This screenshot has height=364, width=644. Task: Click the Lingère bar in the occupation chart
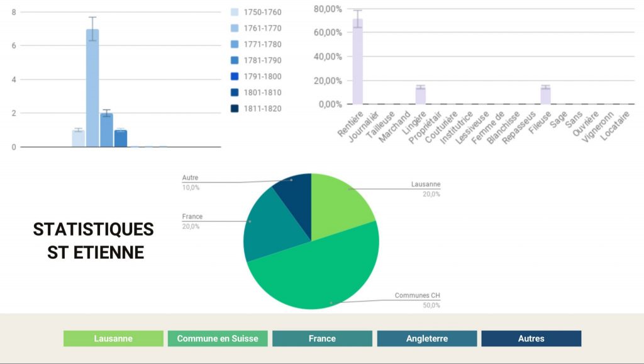click(421, 96)
